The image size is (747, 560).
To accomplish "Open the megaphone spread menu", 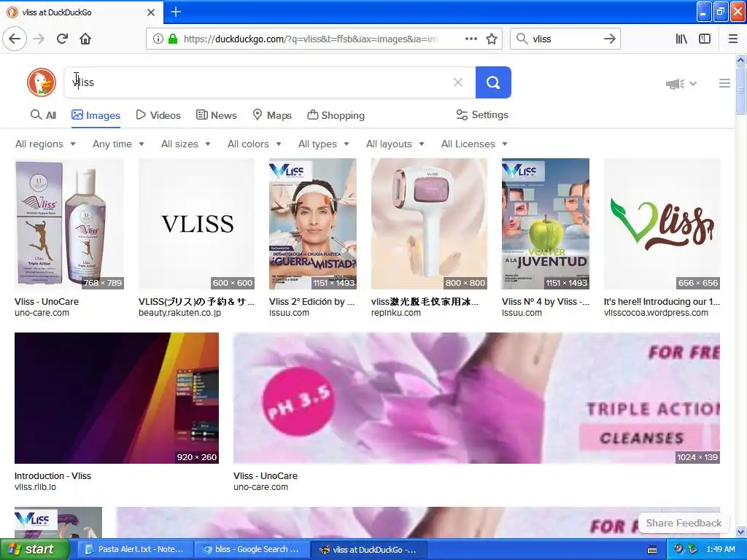I will click(681, 84).
